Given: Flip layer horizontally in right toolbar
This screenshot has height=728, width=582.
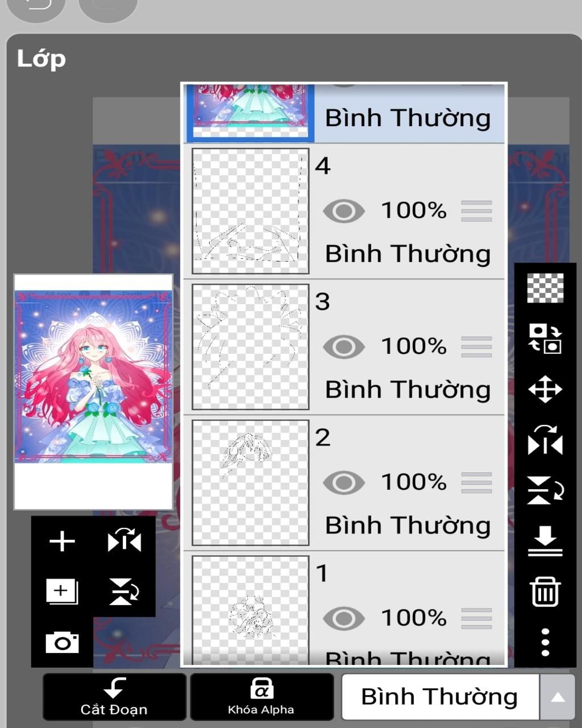Looking at the screenshot, I should 545,440.
